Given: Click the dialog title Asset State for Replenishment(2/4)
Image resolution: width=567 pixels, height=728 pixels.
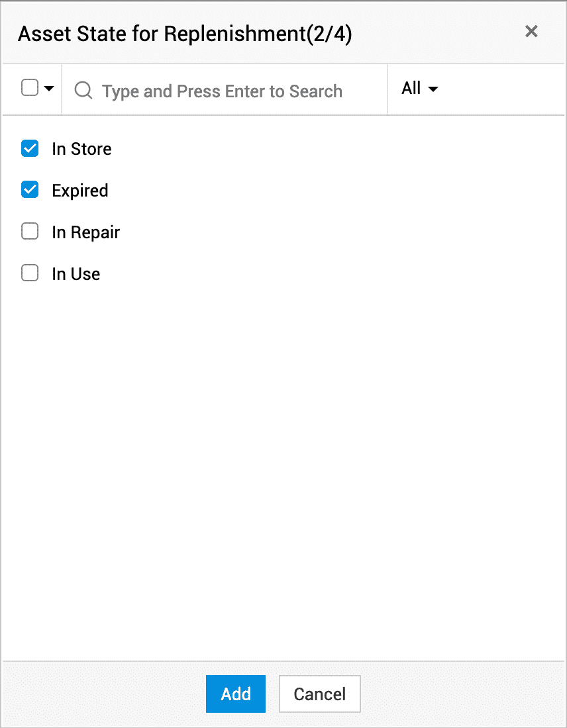Looking at the screenshot, I should [x=185, y=34].
